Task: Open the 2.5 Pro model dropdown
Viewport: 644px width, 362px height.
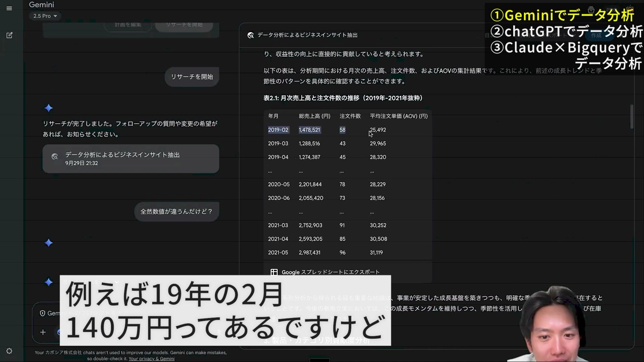Action: [x=45, y=16]
